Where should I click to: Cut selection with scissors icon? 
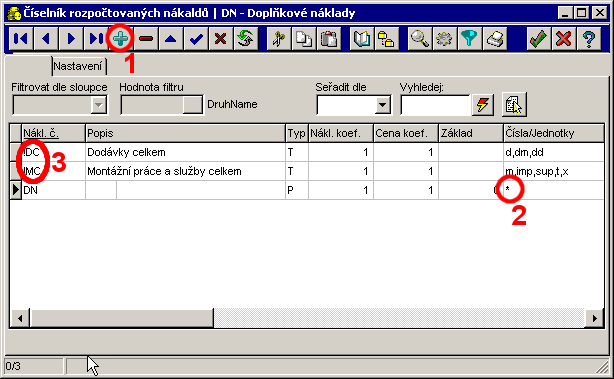tap(279, 38)
